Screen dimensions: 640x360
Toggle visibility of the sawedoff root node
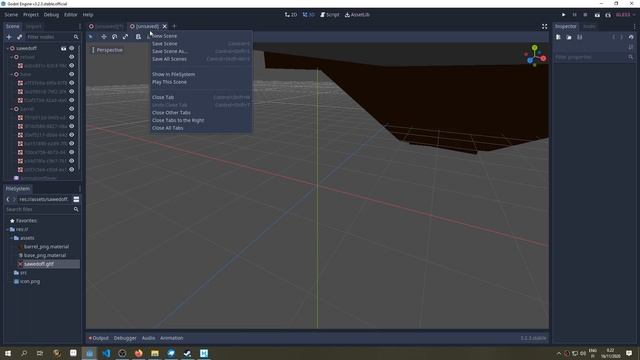tap(71, 48)
